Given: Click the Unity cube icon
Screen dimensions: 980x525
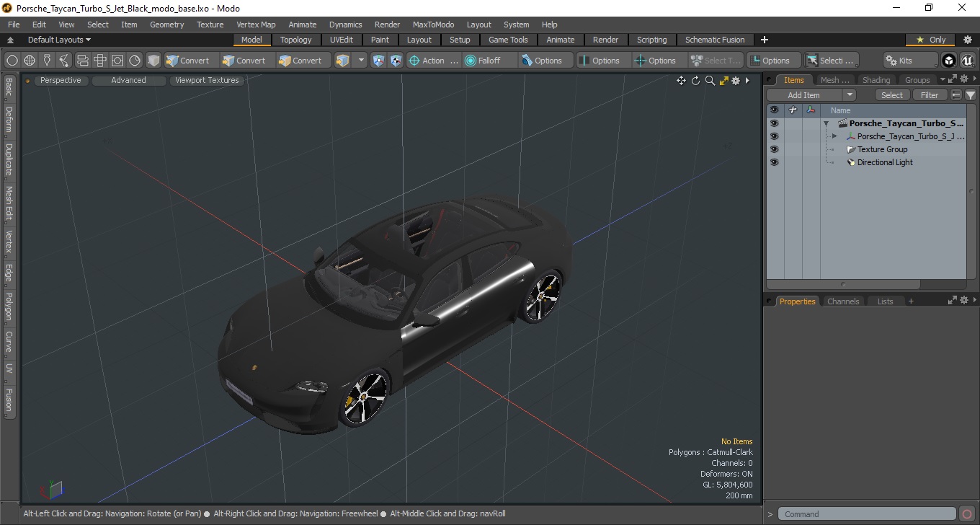Looking at the screenshot, I should [949, 61].
